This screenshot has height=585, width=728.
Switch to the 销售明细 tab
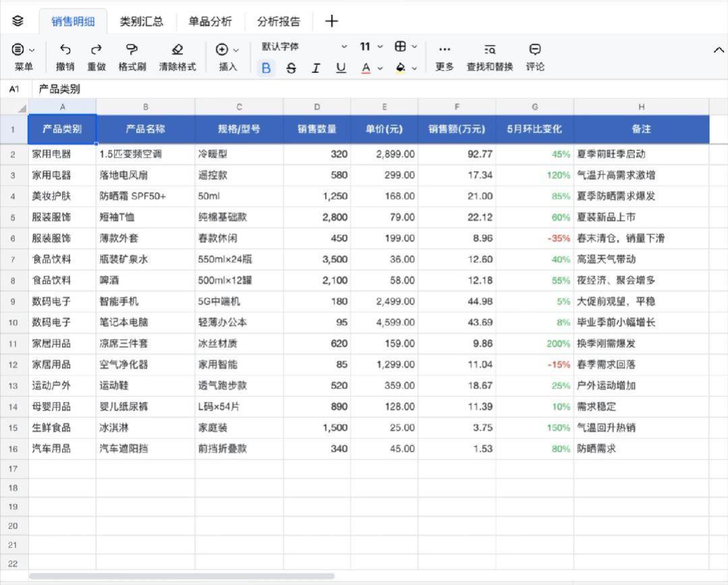point(73,22)
